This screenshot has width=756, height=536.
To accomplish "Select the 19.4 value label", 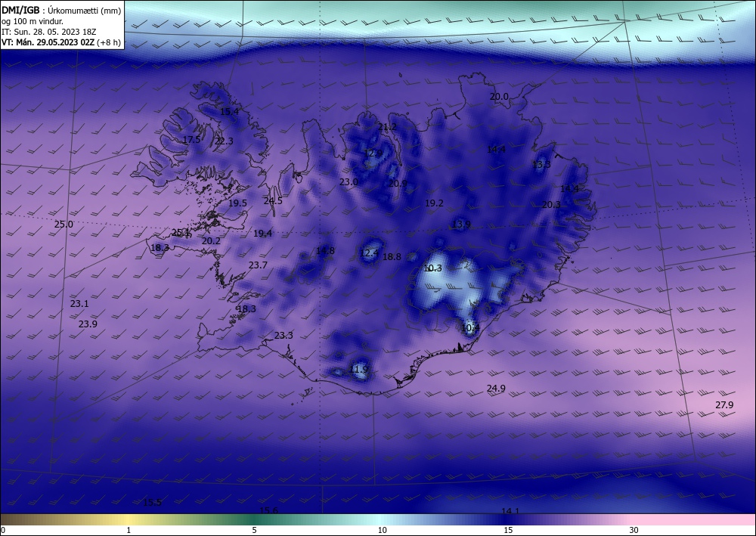I will [x=263, y=234].
